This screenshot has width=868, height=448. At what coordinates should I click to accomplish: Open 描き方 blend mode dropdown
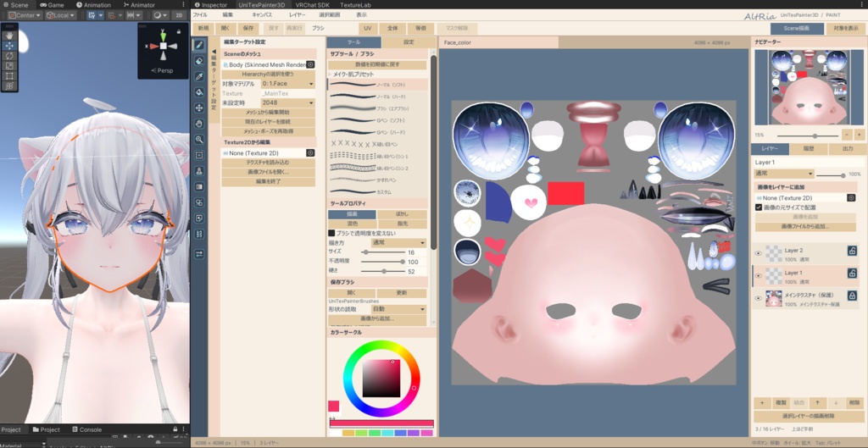pos(398,243)
